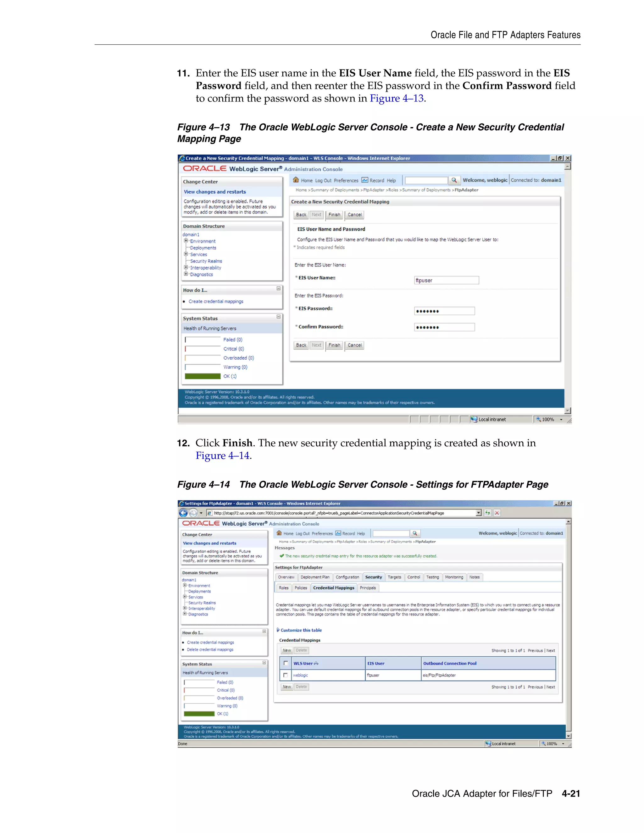Click vertical scrollbar down arrow in Figure 4-13
The height and width of the screenshot is (833, 644).
pos(568,411)
